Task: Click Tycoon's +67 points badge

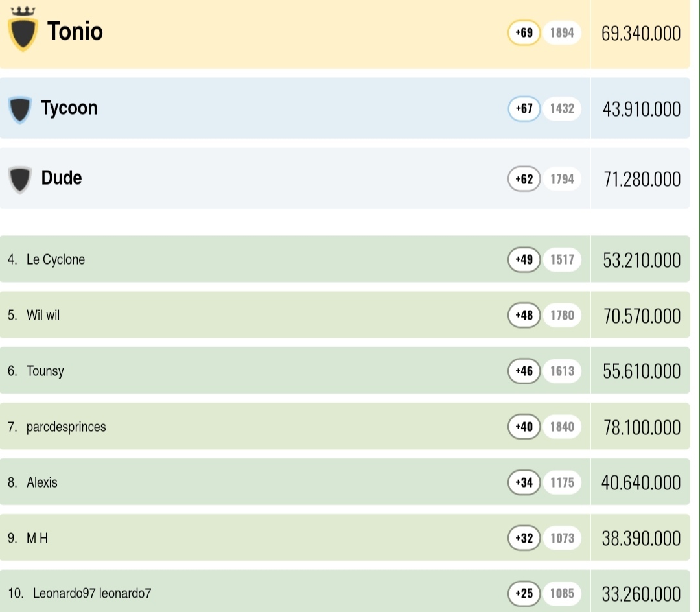Action: coord(524,108)
